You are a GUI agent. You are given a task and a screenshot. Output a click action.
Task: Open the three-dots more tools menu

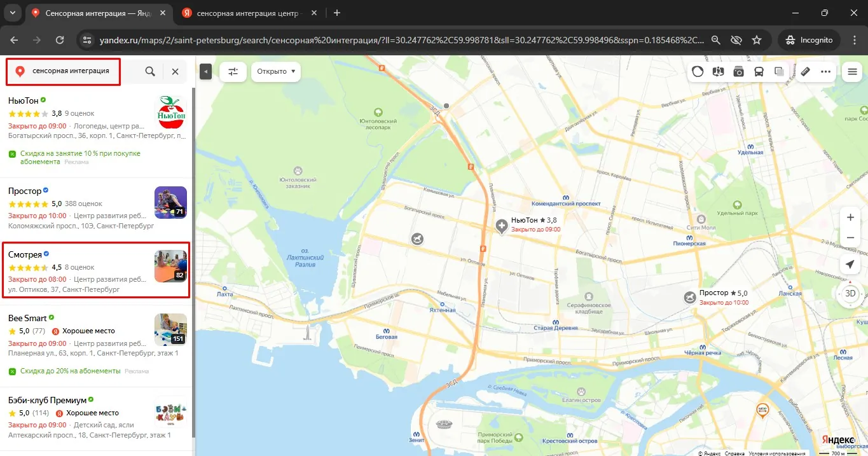click(826, 72)
